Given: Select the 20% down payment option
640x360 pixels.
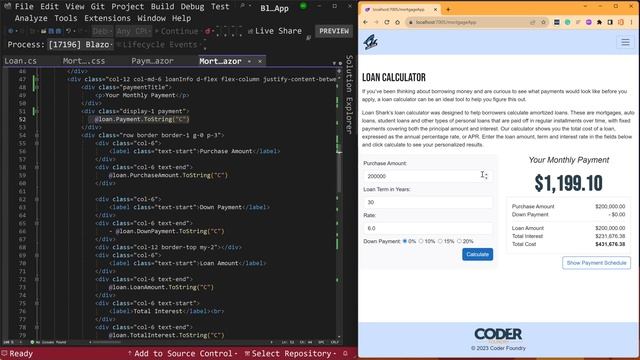Looking at the screenshot, I should (x=459, y=241).
